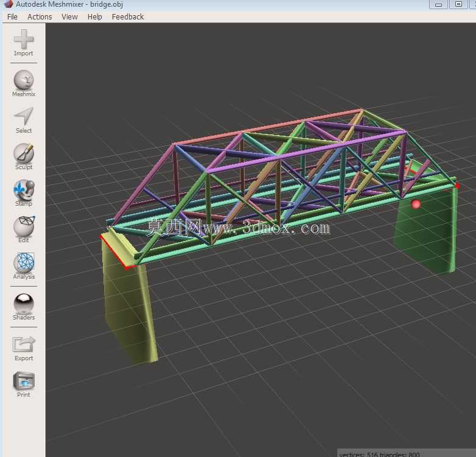Open the Sculpt tool
Screen dimensions: 476x457
point(24,156)
